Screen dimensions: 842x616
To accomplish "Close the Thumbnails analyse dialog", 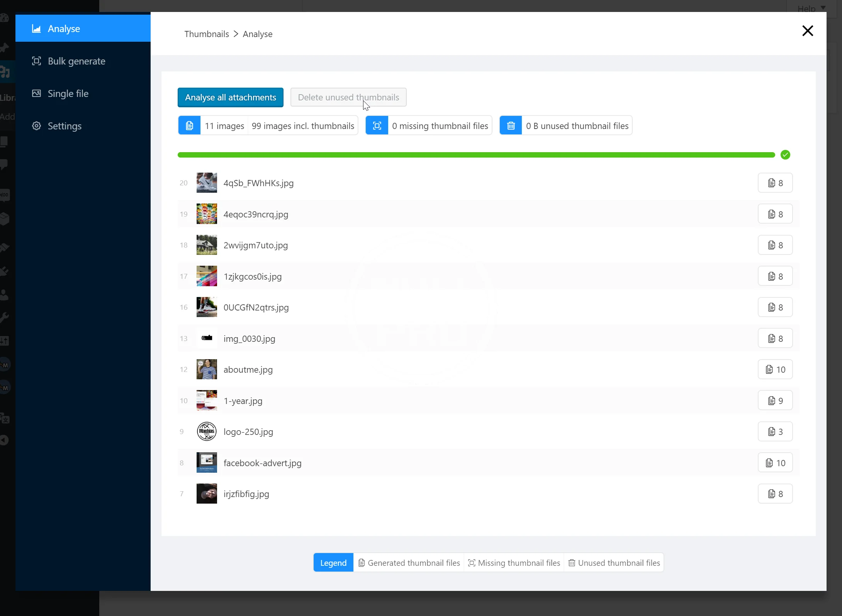I will point(807,31).
